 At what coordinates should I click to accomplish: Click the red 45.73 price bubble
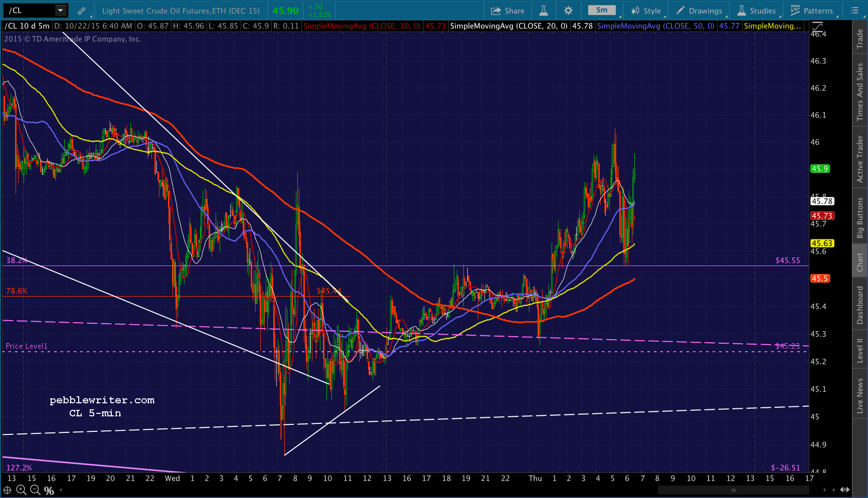click(x=822, y=216)
